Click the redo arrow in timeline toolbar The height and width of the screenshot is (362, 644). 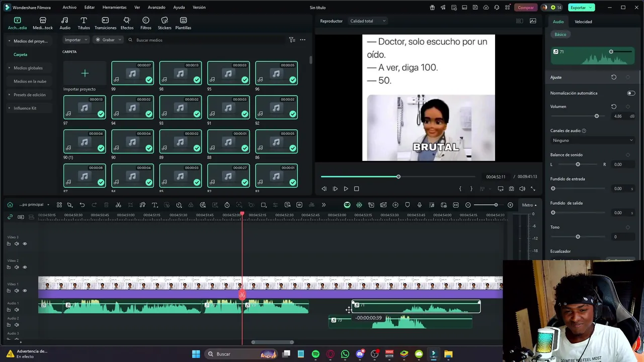94,205
